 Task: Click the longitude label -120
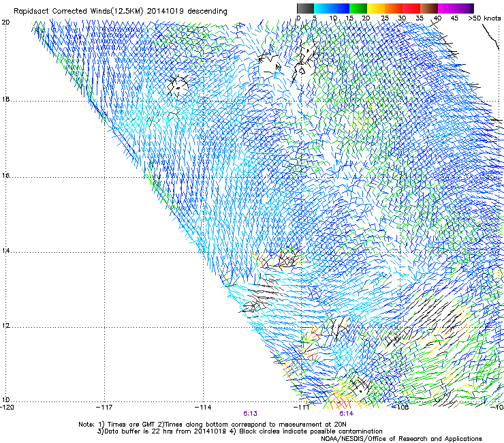[x=7, y=408]
